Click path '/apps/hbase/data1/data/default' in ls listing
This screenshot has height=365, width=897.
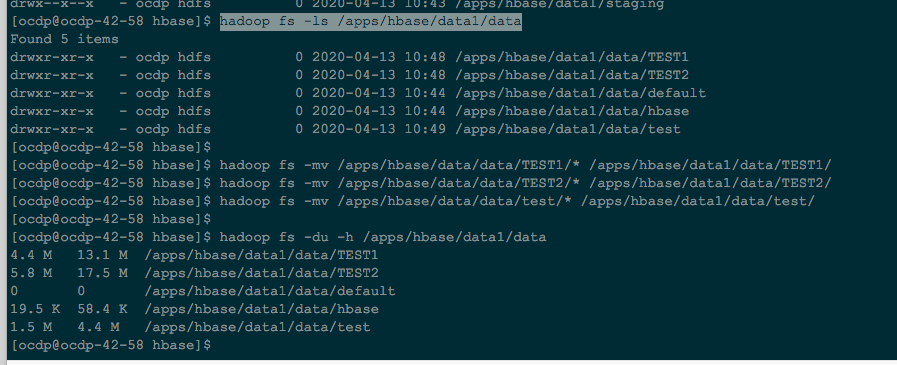tap(581, 93)
